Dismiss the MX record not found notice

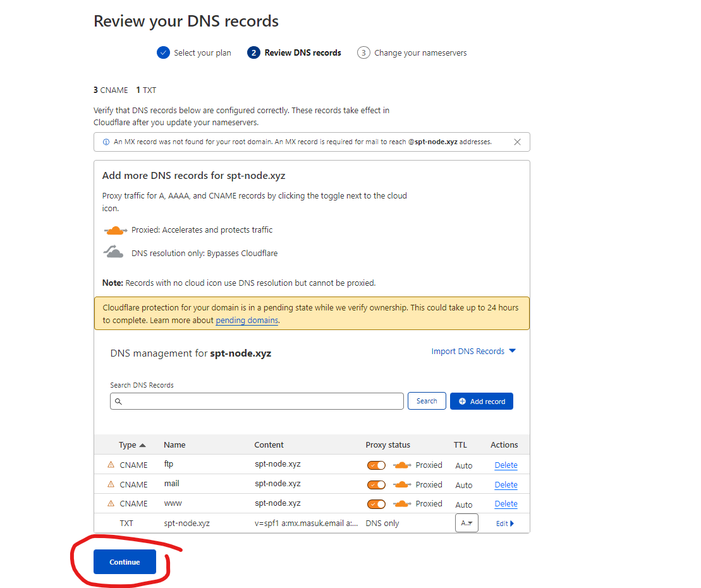tap(517, 142)
